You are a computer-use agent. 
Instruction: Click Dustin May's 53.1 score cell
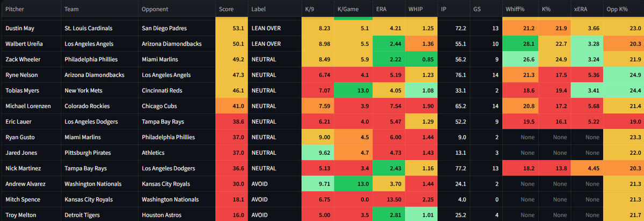pyautogui.click(x=231, y=28)
